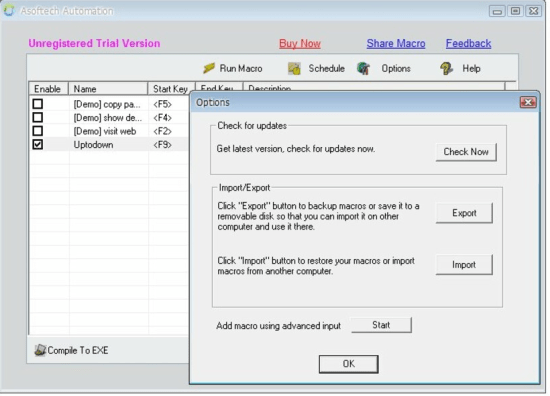Open the Share Macro link
The width and height of the screenshot is (550, 396).
[x=396, y=43]
